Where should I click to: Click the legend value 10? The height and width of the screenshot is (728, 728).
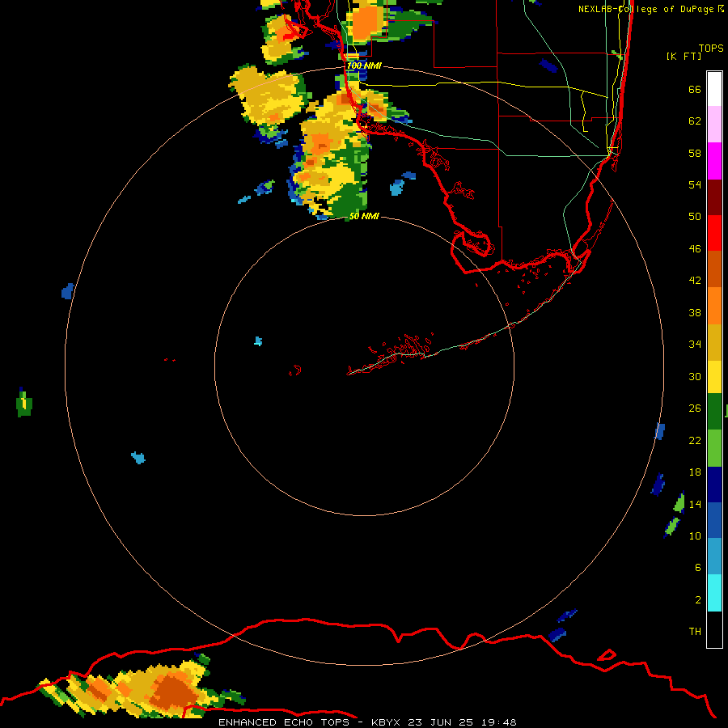tap(695, 535)
